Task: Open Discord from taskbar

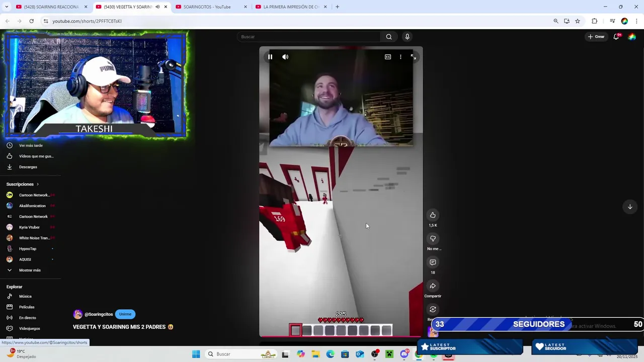Action: 404,354
